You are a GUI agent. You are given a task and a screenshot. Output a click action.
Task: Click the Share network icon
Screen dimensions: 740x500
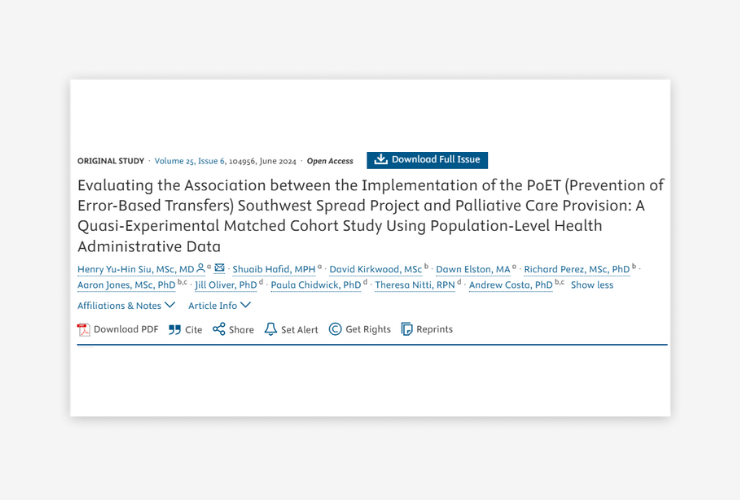[x=219, y=329]
